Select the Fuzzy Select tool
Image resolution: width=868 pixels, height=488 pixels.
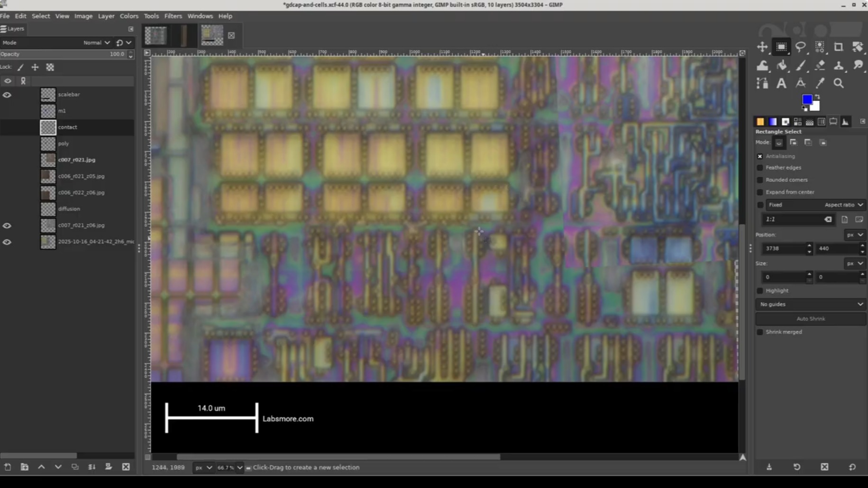coord(819,47)
